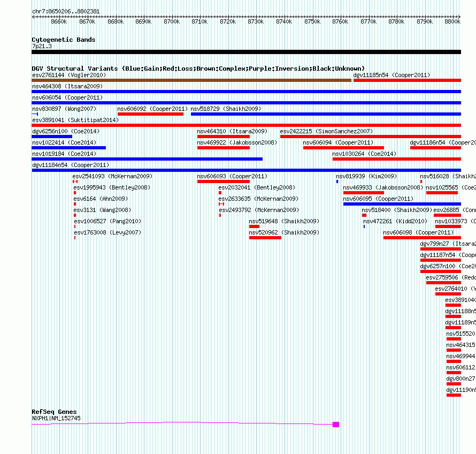Click the black 7p21.3 cytogenetic band bar
476x454 pixels.
pyautogui.click(x=246, y=52)
